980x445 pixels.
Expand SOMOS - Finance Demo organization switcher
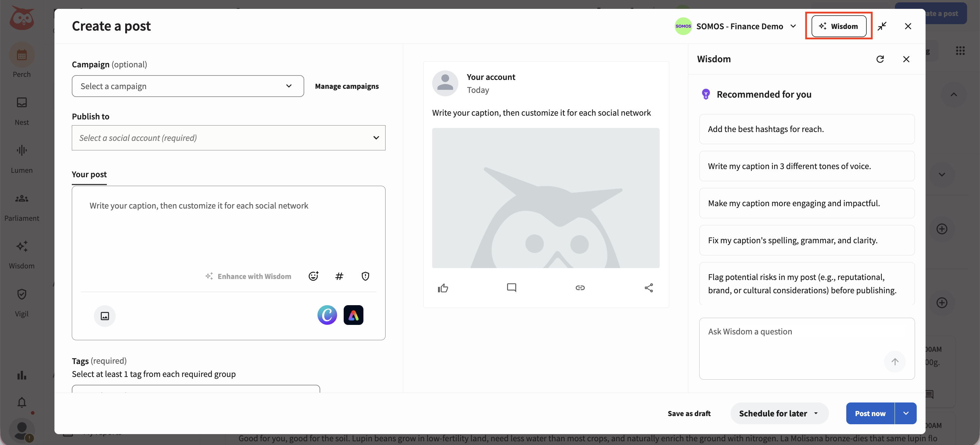(736, 26)
